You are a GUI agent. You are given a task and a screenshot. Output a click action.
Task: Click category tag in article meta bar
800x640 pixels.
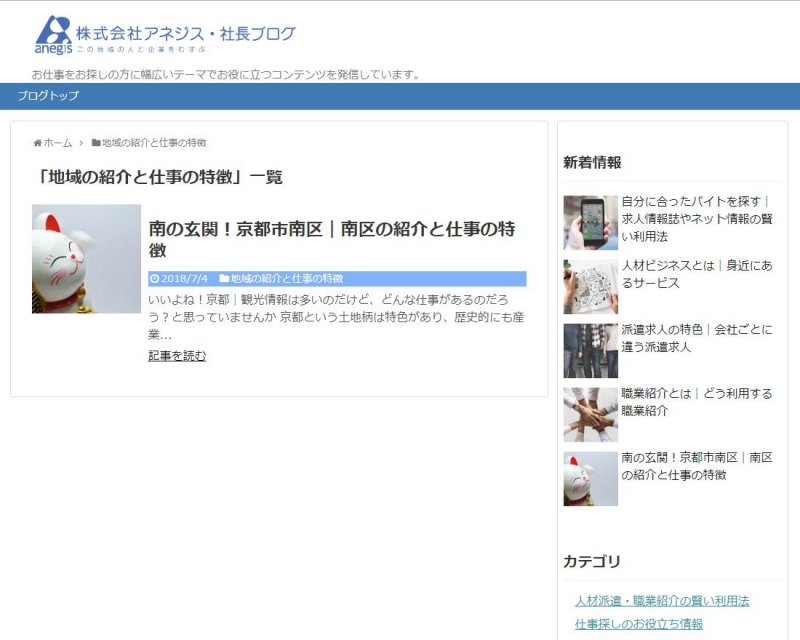click(x=286, y=279)
